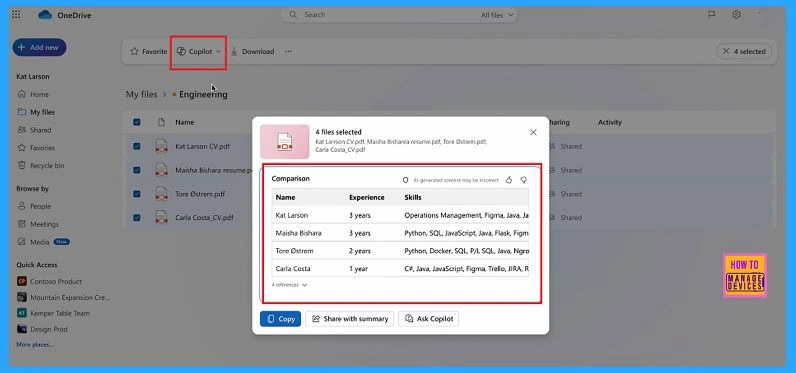Click the Skills column header in comparison
Viewport: 796px width, 373px height.
point(413,197)
